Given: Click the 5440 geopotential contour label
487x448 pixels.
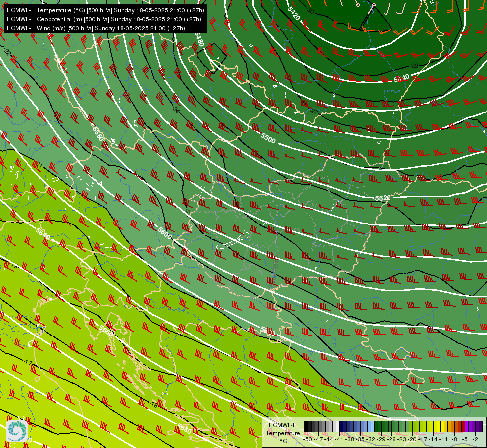Looking at the screenshot, I should 401,79.
